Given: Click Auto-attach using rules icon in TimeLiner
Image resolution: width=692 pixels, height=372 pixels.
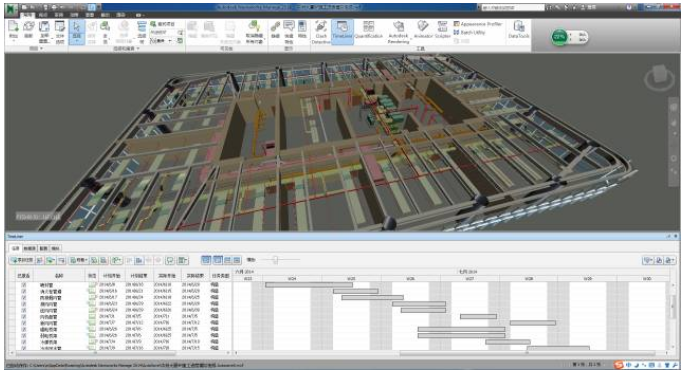Looking at the screenshot, I should coord(94,260).
